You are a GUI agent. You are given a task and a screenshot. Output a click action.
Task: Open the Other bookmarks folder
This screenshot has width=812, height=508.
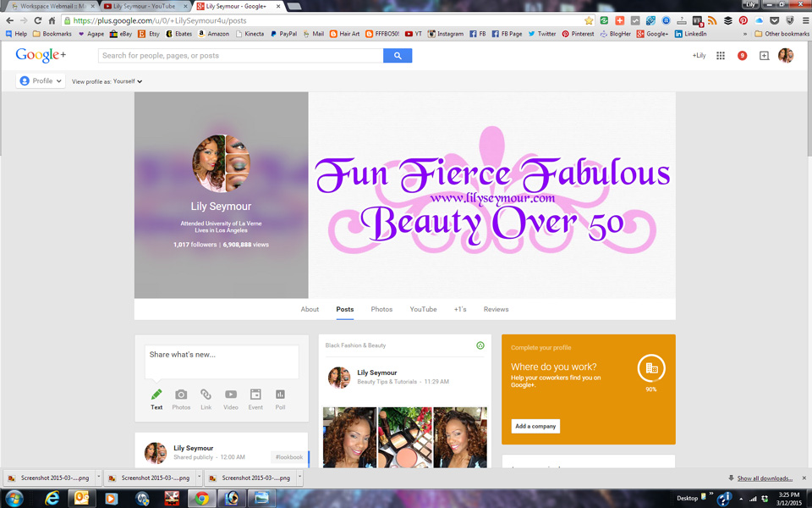coord(782,34)
